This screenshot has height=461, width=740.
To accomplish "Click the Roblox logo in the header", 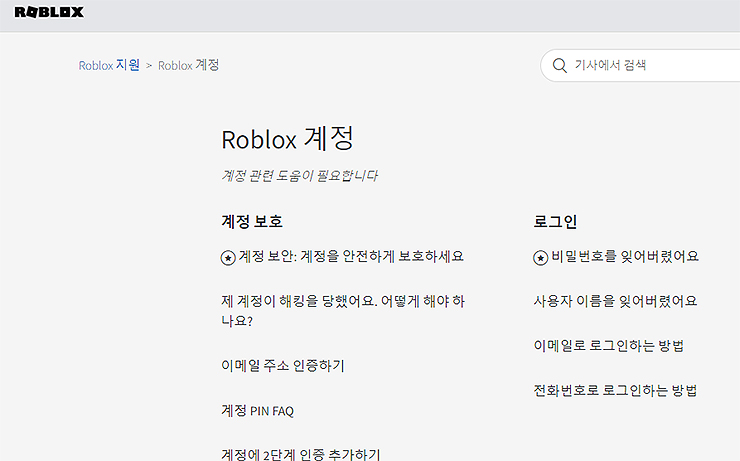I will pyautogui.click(x=49, y=12).
